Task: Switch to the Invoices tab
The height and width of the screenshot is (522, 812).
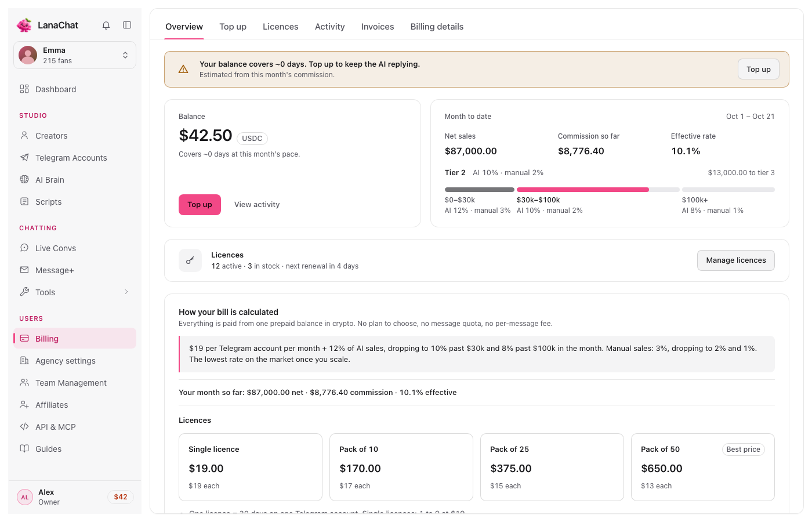Action: click(378, 27)
